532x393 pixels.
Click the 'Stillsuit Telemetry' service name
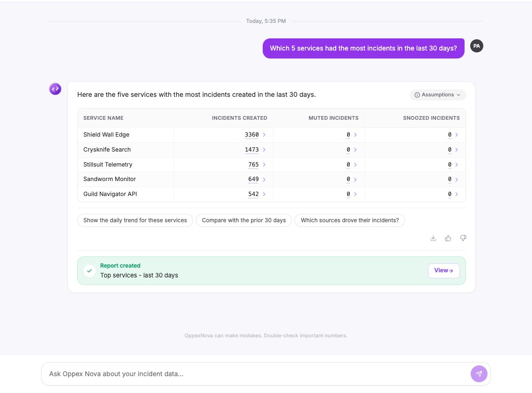[x=108, y=165]
